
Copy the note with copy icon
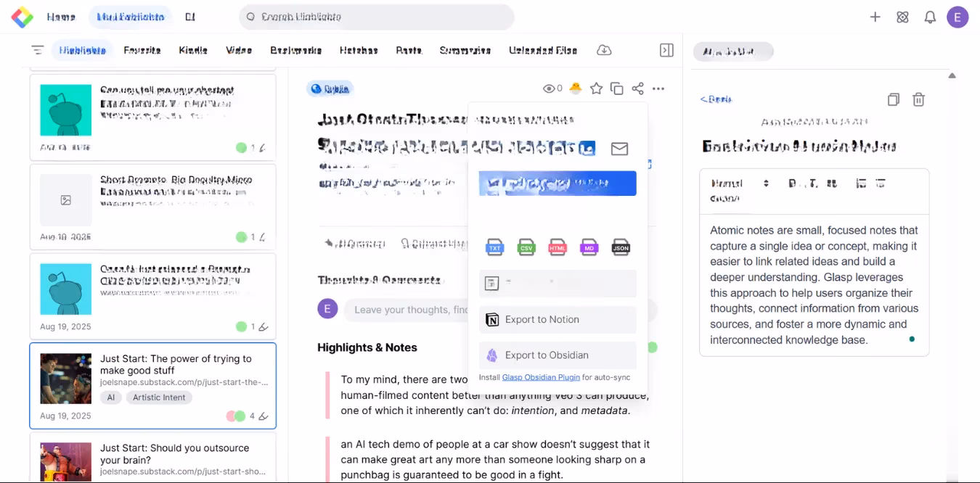(x=894, y=99)
